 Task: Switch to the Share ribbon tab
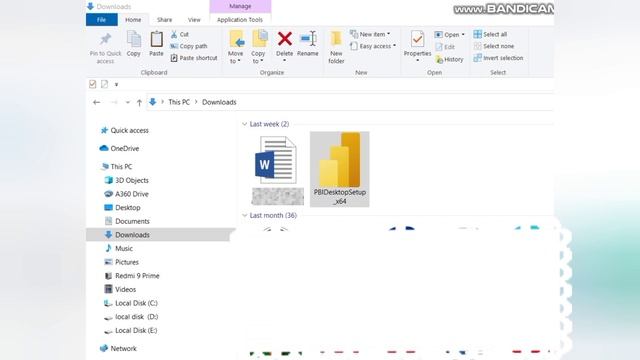click(x=164, y=20)
